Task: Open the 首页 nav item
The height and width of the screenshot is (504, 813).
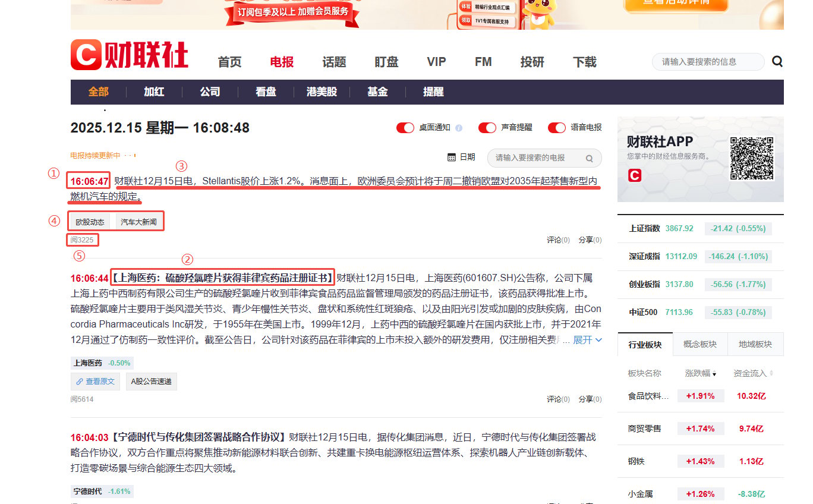Action: pyautogui.click(x=230, y=62)
